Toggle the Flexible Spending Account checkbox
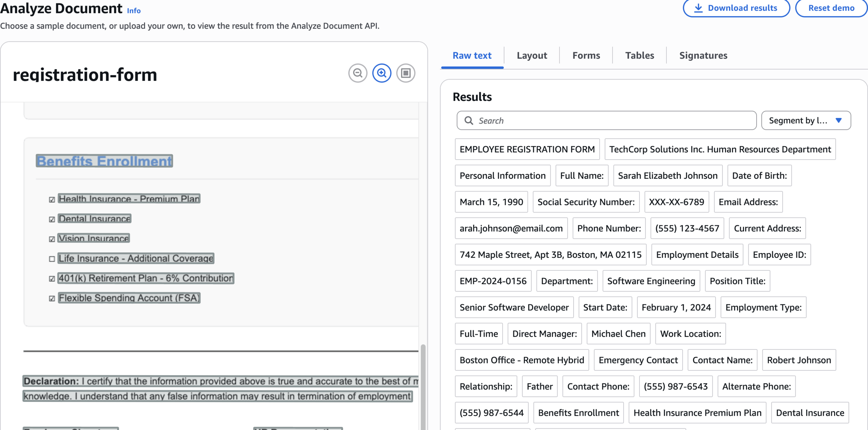The image size is (868, 430). (52, 298)
